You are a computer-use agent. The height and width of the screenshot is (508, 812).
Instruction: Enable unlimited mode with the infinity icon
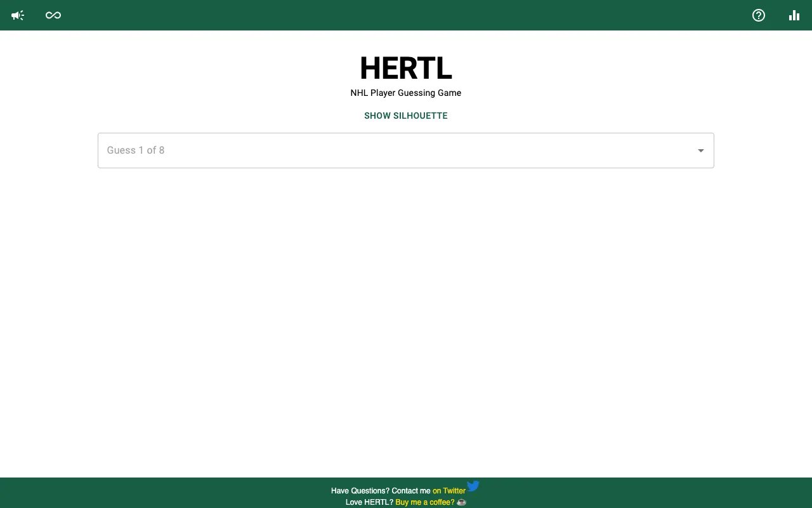click(53, 15)
